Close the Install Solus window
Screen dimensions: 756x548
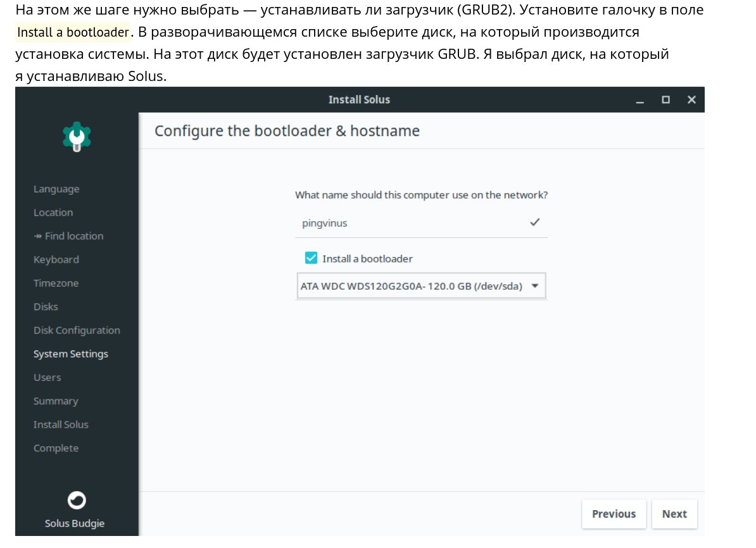tap(691, 99)
